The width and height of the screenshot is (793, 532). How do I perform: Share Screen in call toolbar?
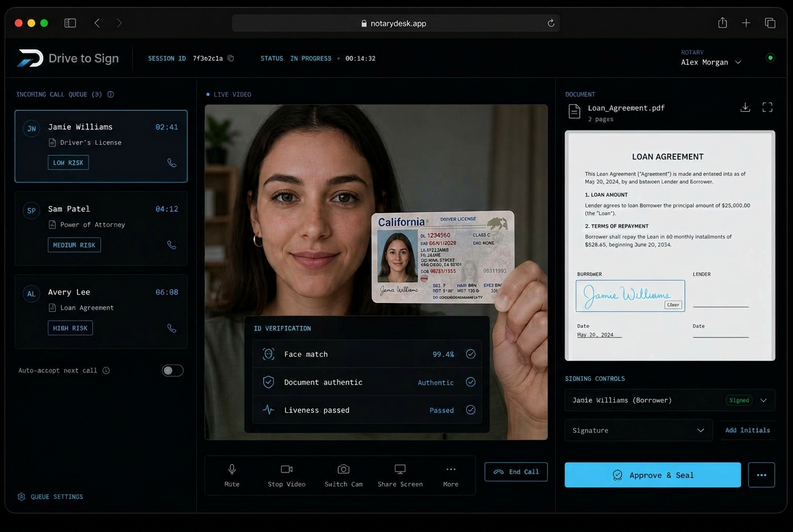[x=400, y=476]
